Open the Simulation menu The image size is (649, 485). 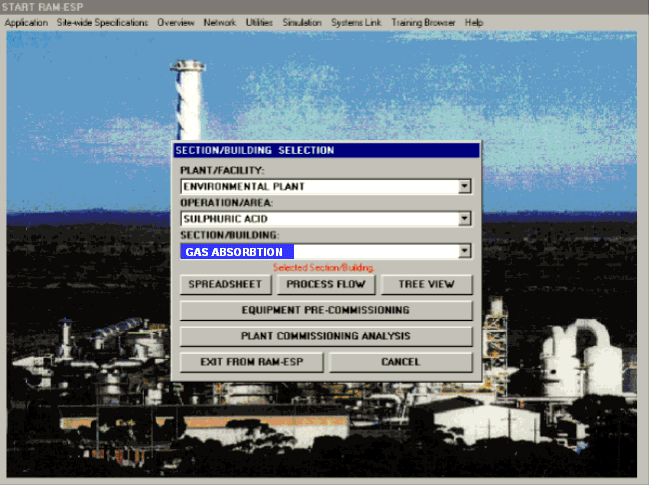click(x=302, y=23)
